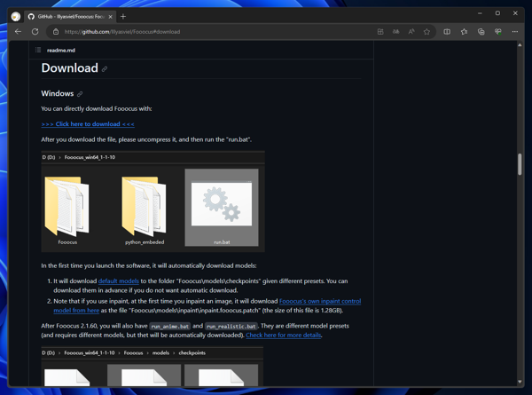This screenshot has width=532, height=395.
Task: Click the 'Download' heading text
Action: [69, 68]
